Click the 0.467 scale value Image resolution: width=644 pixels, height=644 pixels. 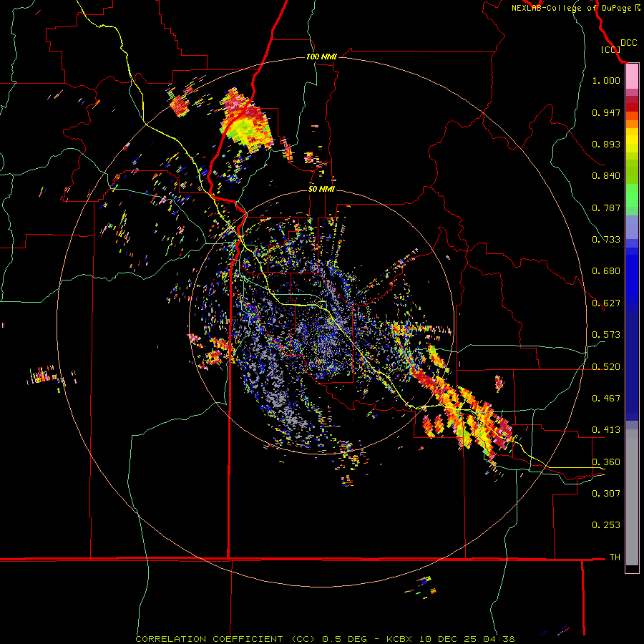point(606,399)
